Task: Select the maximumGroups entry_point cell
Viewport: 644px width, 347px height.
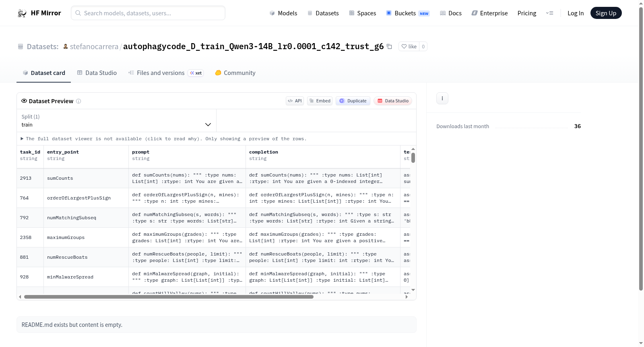Action: (x=86, y=237)
